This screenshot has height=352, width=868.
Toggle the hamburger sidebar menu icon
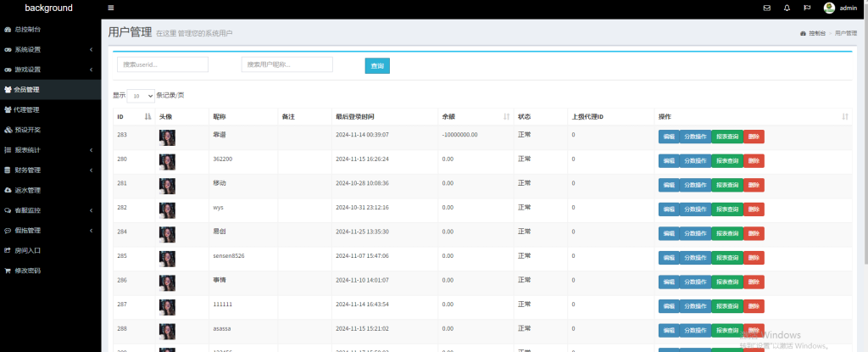click(x=111, y=8)
